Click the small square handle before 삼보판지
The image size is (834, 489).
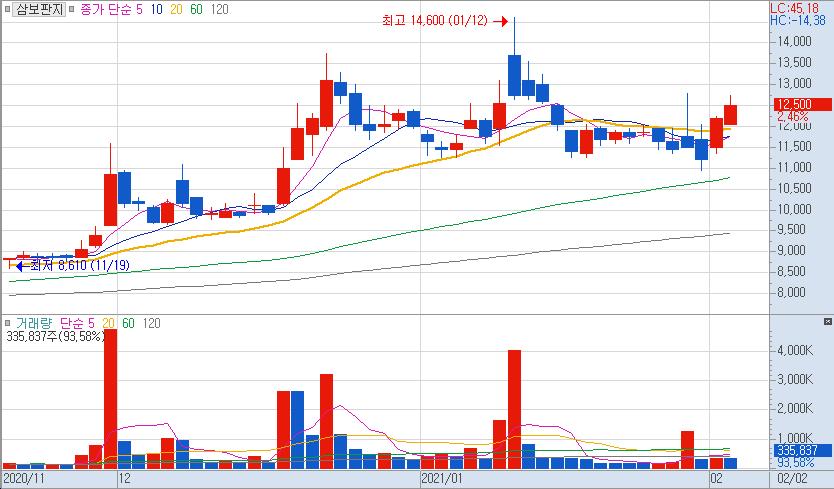click(6, 9)
